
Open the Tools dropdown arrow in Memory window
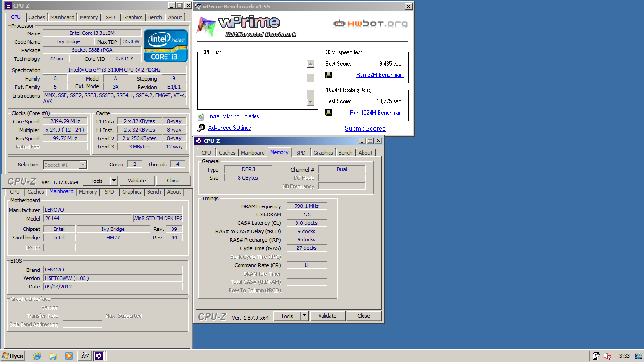304,316
